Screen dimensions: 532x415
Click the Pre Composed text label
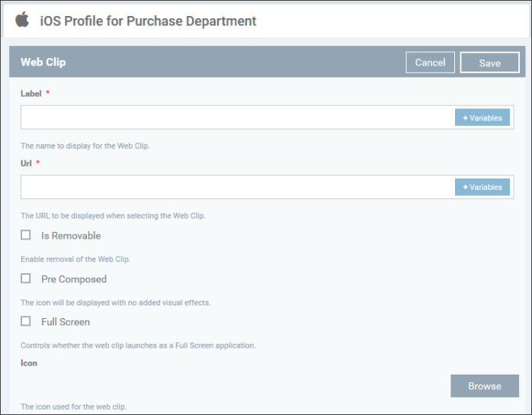pyautogui.click(x=74, y=279)
